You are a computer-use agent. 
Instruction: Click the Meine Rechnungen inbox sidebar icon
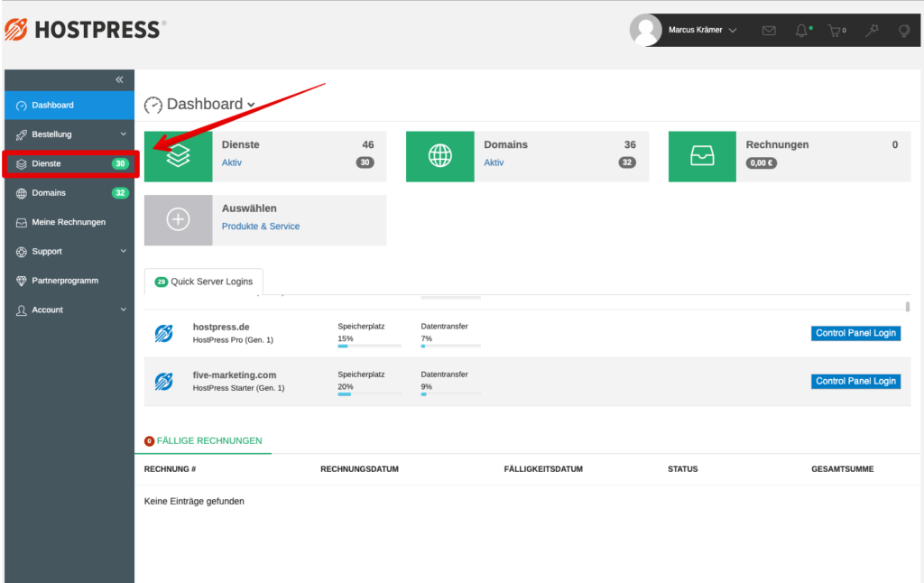(22, 223)
